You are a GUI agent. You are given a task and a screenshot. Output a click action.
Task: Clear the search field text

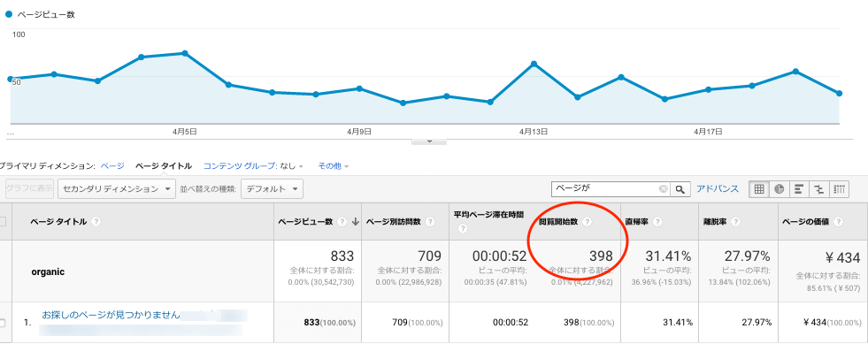(x=663, y=189)
